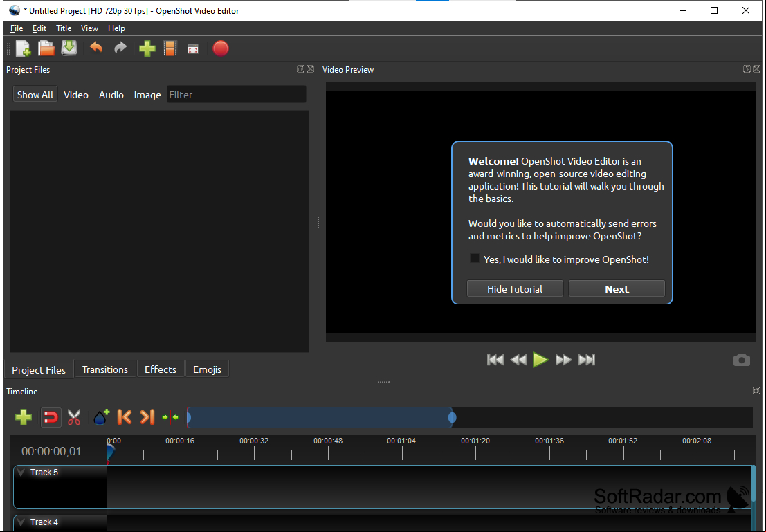Switch to the Effects tab
Viewport: 766px width, 532px height.
(161, 369)
